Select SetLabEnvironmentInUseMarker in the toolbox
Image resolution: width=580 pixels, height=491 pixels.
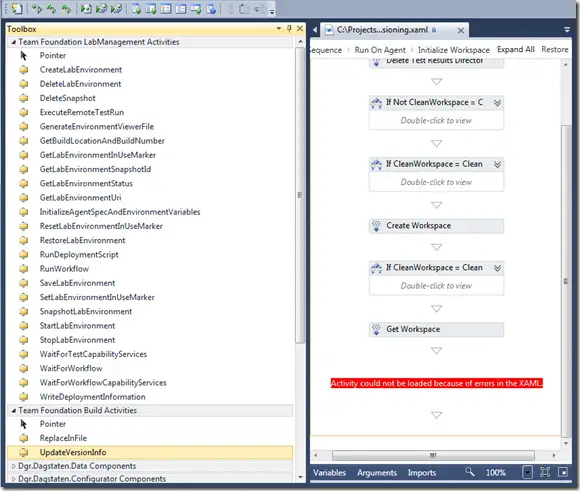[x=97, y=297]
